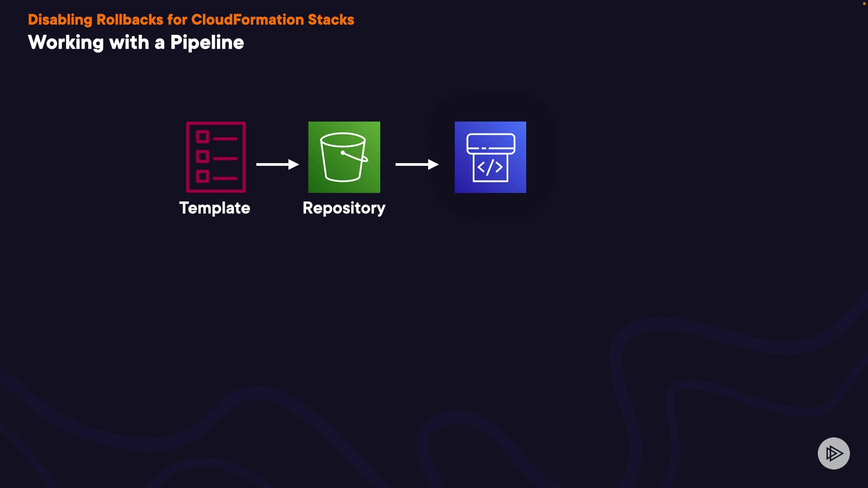Click the code brackets symbol in pipeline icon
Viewport: 868px width, 488px height.
click(490, 168)
